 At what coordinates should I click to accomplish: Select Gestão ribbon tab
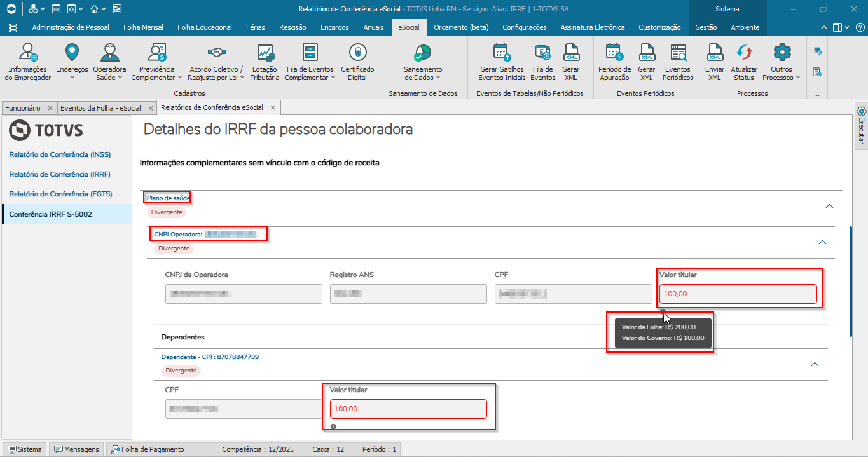click(x=706, y=27)
